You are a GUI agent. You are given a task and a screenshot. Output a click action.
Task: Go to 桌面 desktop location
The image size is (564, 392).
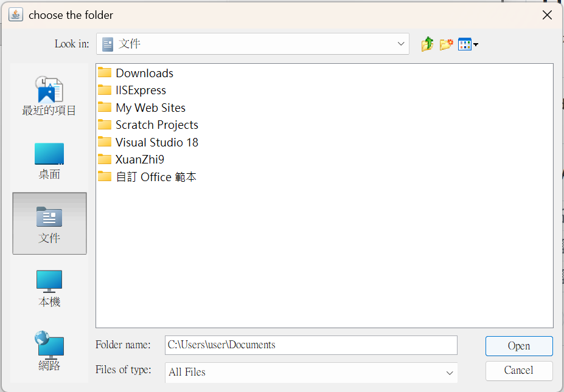pos(49,159)
